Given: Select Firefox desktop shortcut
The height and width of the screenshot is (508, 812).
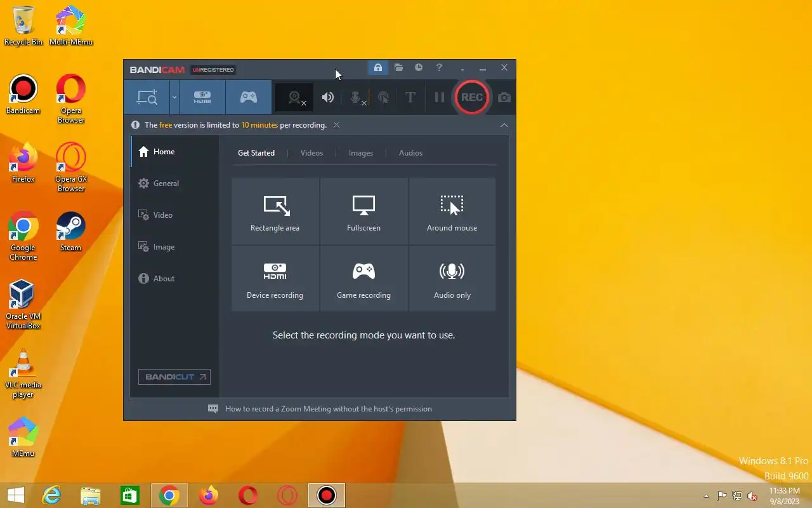Looking at the screenshot, I should (23, 163).
